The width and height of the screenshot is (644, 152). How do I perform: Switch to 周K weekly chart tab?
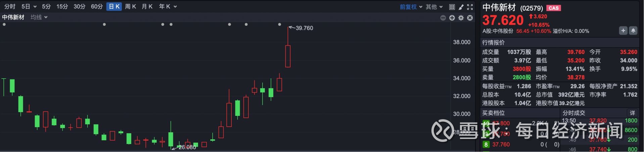pyautogui.click(x=130, y=7)
